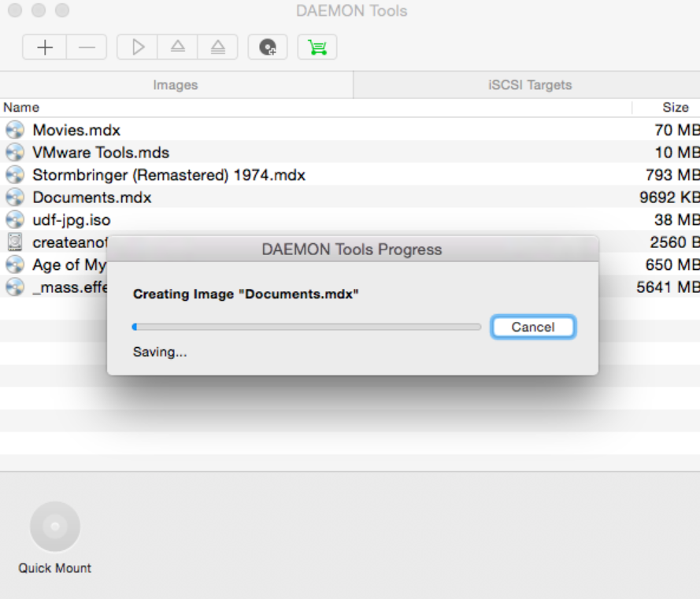Select Movies.mdx in the image list
Image resolution: width=700 pixels, height=599 pixels.
pos(76,130)
